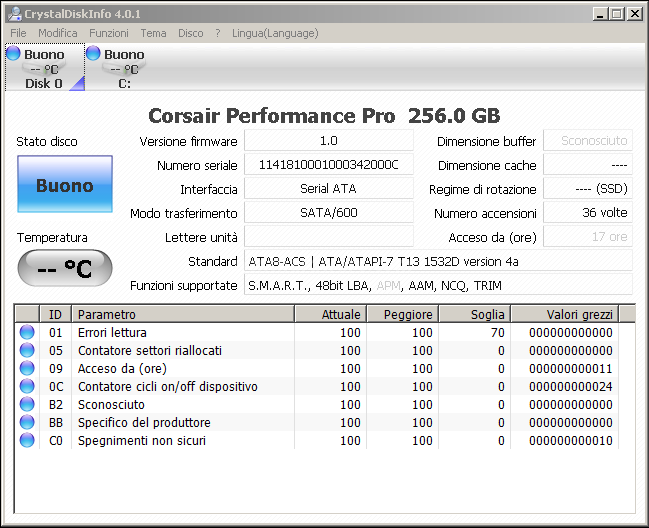Open the ? help menu
The image size is (649, 528).
click(218, 33)
